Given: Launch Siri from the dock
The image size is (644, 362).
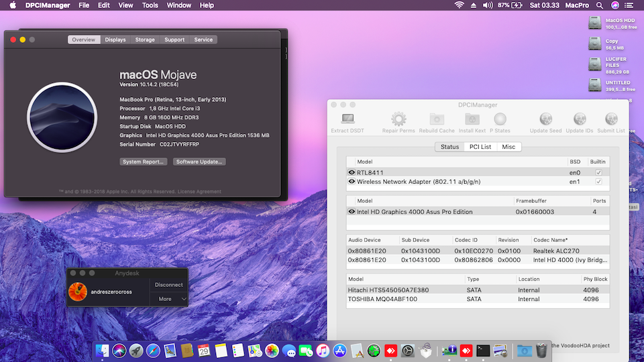Looking at the screenshot, I should tap(119, 351).
